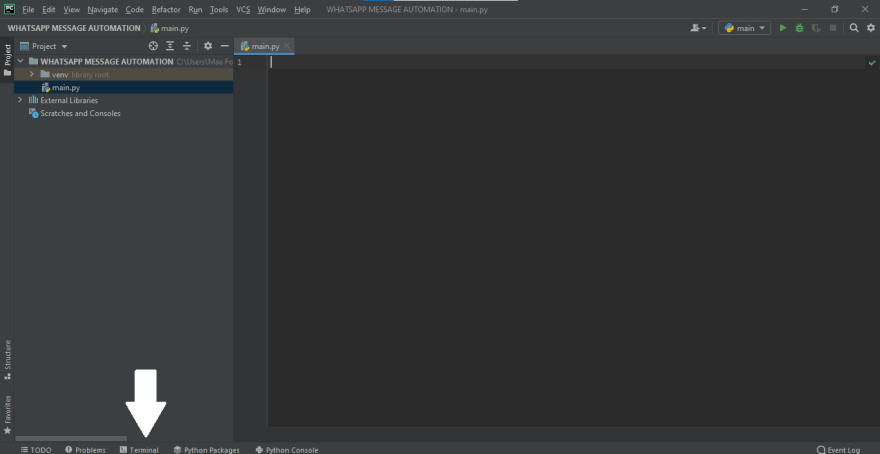This screenshot has height=454, width=880.
Task: Select WHATSAPP MESSAGE AUTOMATION project root row
Action: click(x=123, y=61)
